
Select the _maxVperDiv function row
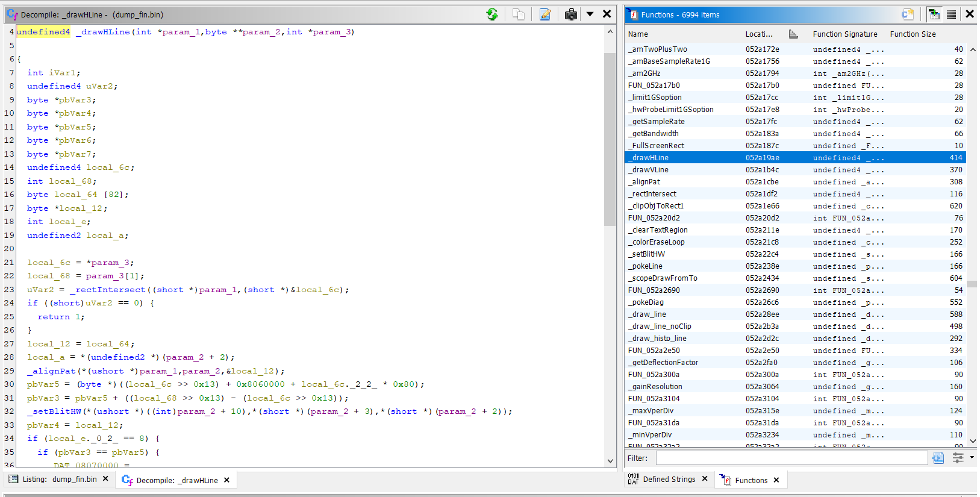tap(795, 411)
